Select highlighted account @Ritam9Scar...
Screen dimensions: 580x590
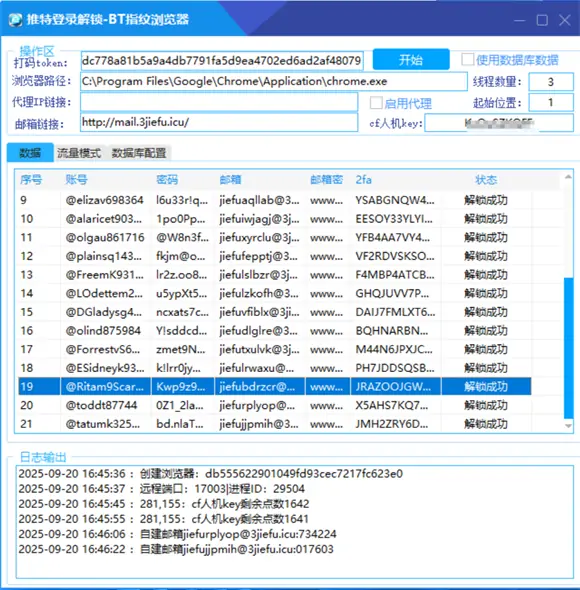point(104,387)
